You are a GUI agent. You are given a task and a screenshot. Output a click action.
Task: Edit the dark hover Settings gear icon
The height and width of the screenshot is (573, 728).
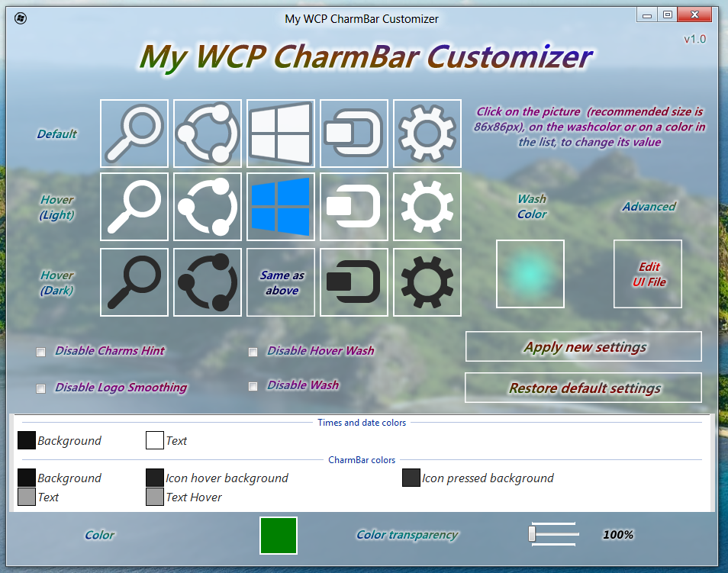pyautogui.click(x=427, y=282)
